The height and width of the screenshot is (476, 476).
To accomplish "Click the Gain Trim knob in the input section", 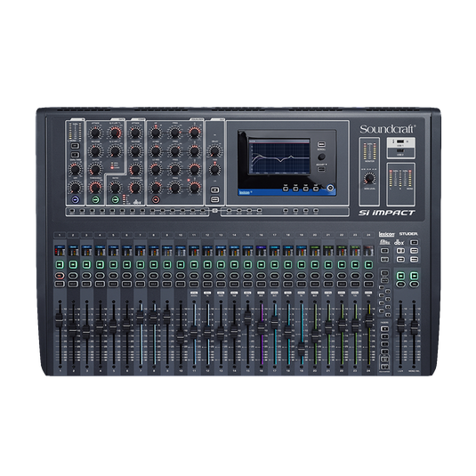I will pos(75,169).
